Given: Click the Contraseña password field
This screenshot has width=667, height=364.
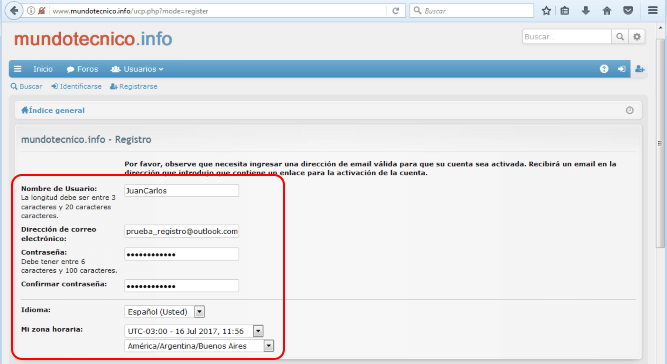Looking at the screenshot, I should pyautogui.click(x=182, y=254).
